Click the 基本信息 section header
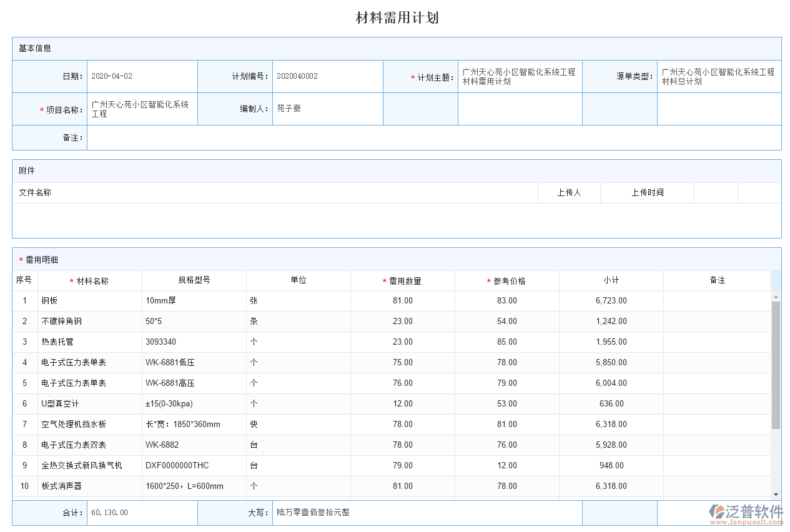 [34, 48]
